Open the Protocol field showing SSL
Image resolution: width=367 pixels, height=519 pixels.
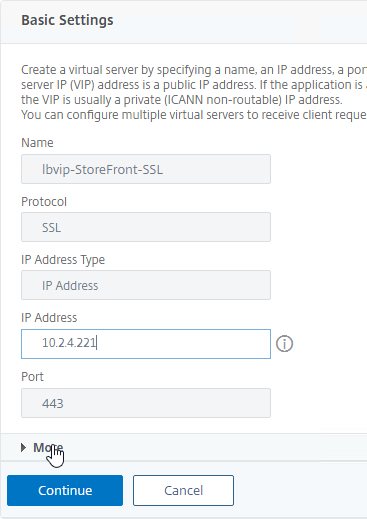(x=146, y=227)
